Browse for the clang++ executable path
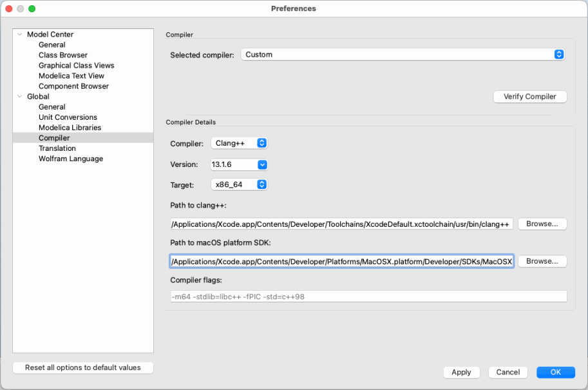 point(542,224)
